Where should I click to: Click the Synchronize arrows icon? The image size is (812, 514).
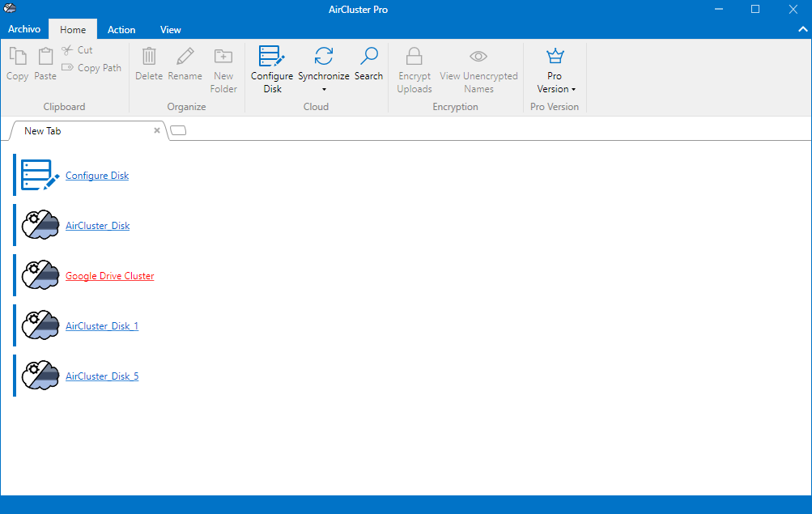click(324, 56)
